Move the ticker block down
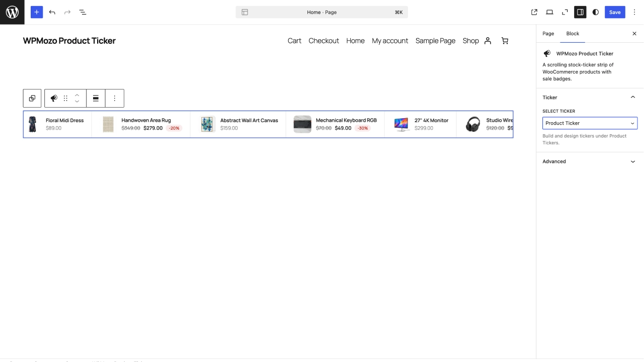The image size is (644, 362). [77, 102]
